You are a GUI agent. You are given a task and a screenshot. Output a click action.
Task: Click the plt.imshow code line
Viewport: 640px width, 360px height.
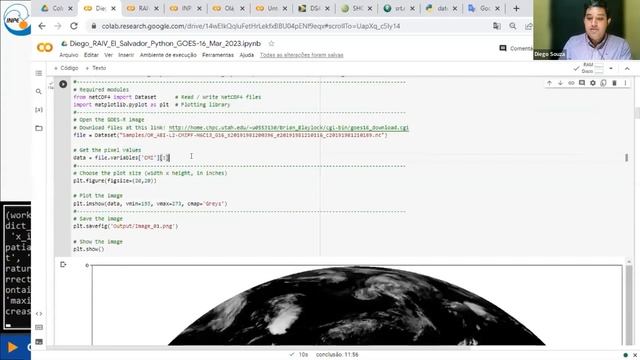[x=150, y=203]
